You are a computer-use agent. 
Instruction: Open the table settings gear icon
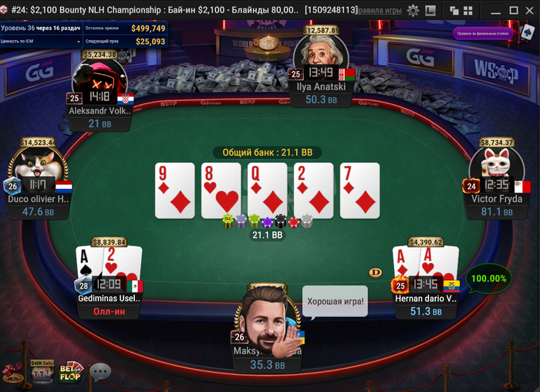point(413,10)
